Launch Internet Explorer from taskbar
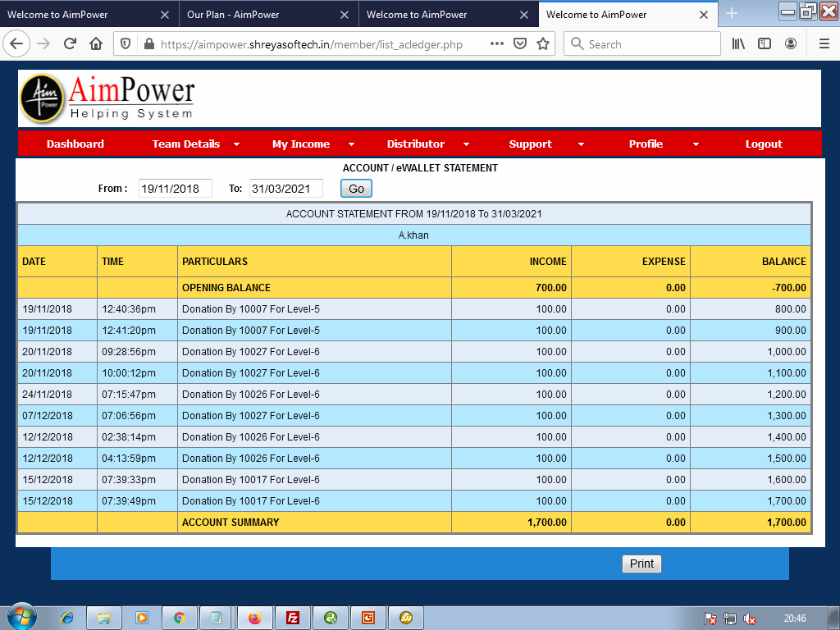The width and height of the screenshot is (840, 630). [x=67, y=619]
